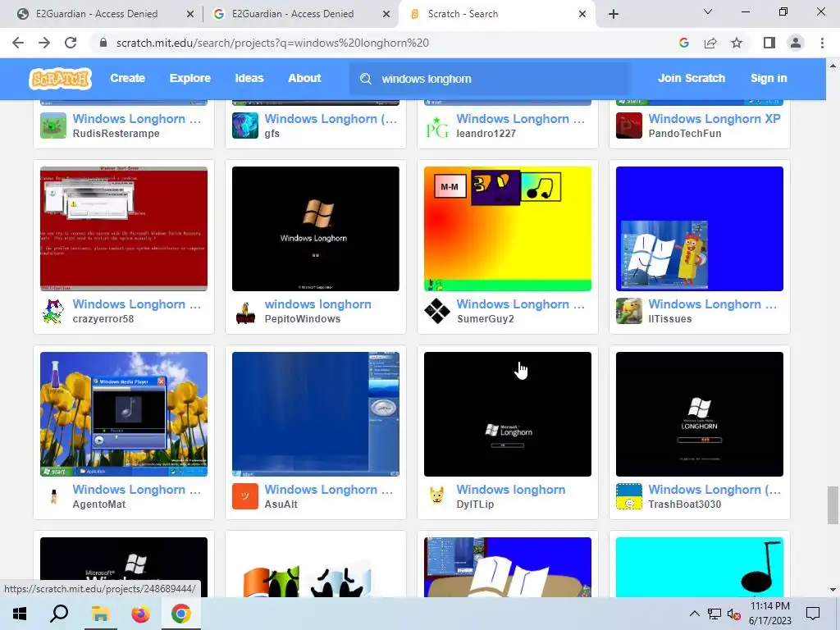Open TrashBoat3030's LONGHORN boot thumbnail
Viewport: 840px width, 630px height.
(x=699, y=414)
